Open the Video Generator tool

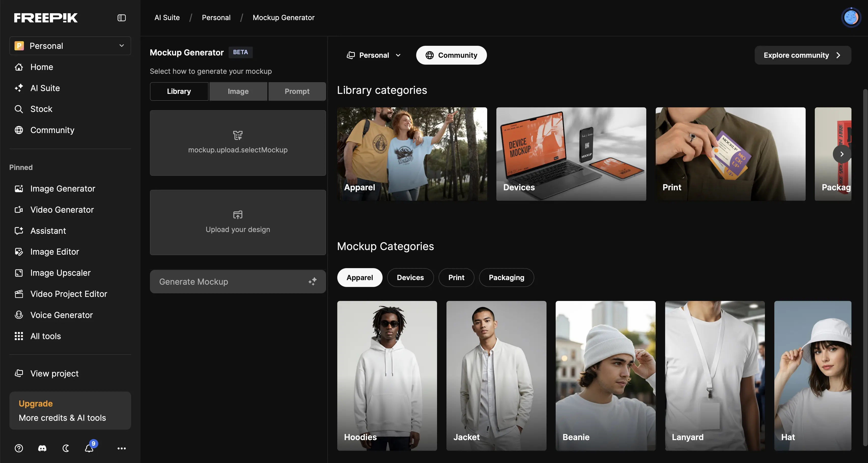[x=62, y=209]
